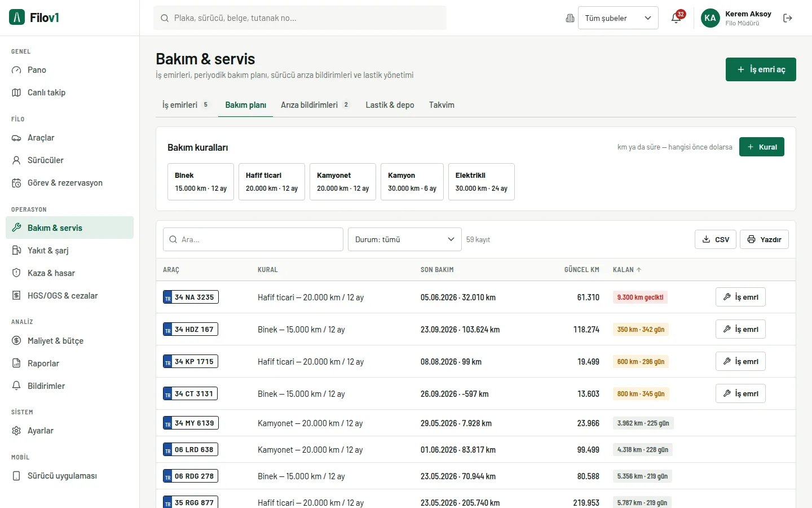Click the logout icon beside Kerem Aksoy

[x=788, y=18]
